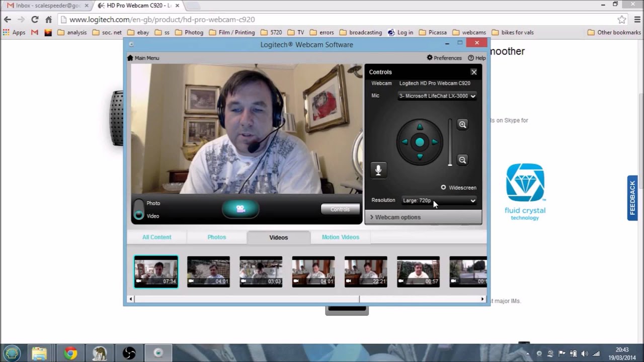Start recording with the video camera button
Viewport: 644px width, 362px height.
pyautogui.click(x=240, y=209)
